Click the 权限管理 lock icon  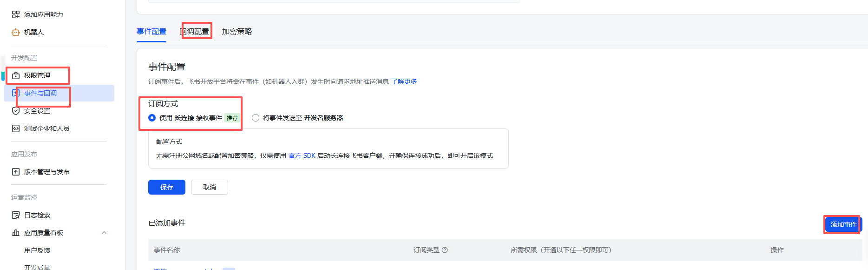[x=16, y=75]
